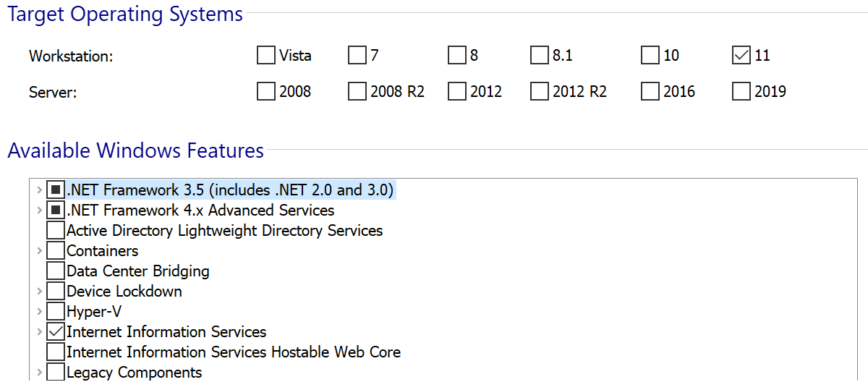
Task: Toggle .NET Framework 4.x Advanced Services checkbox
Action: 56,211
